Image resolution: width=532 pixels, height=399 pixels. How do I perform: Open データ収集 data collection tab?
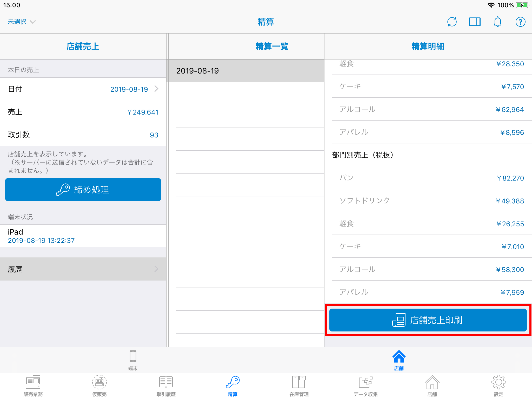tap(365, 386)
